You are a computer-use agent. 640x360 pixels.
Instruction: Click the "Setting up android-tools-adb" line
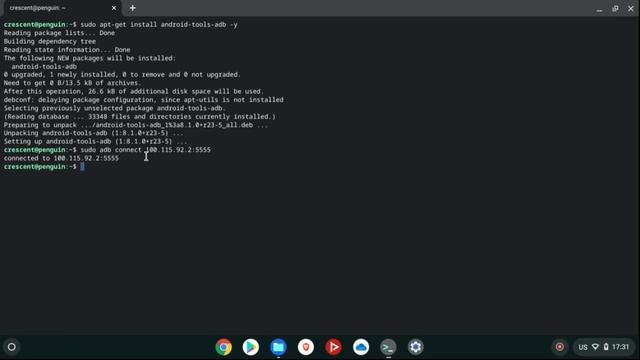click(x=96, y=141)
